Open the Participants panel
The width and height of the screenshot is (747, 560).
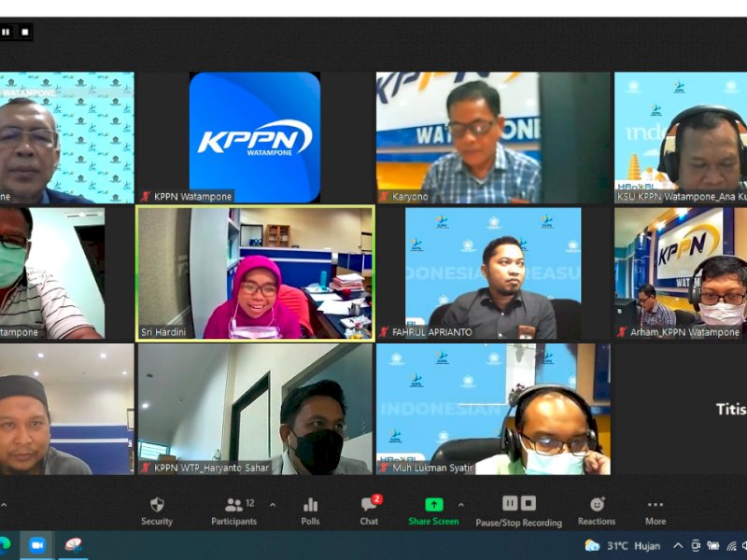[234, 511]
